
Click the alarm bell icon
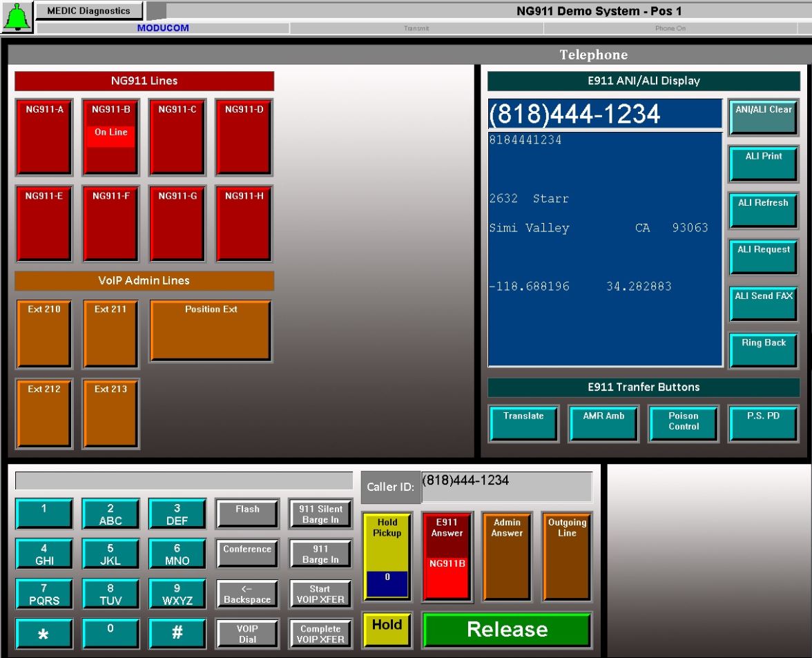[x=17, y=15]
